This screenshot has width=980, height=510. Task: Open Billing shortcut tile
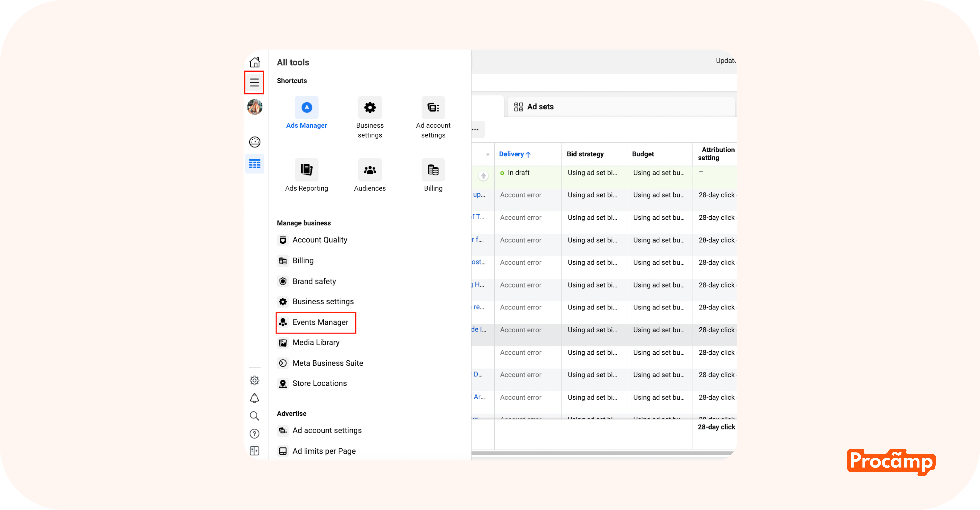[433, 175]
